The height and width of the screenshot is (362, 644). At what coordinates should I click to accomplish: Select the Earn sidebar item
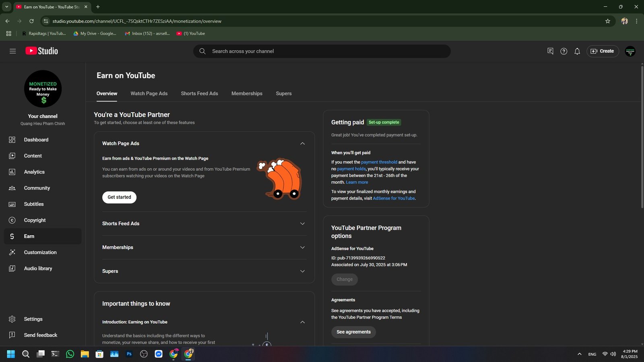[x=43, y=236]
